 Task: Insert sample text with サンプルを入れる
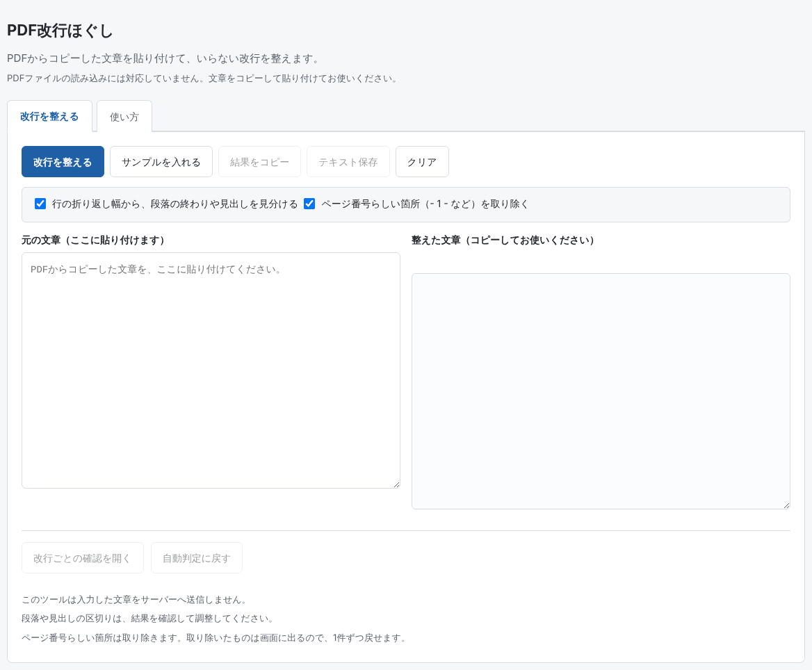point(161,162)
